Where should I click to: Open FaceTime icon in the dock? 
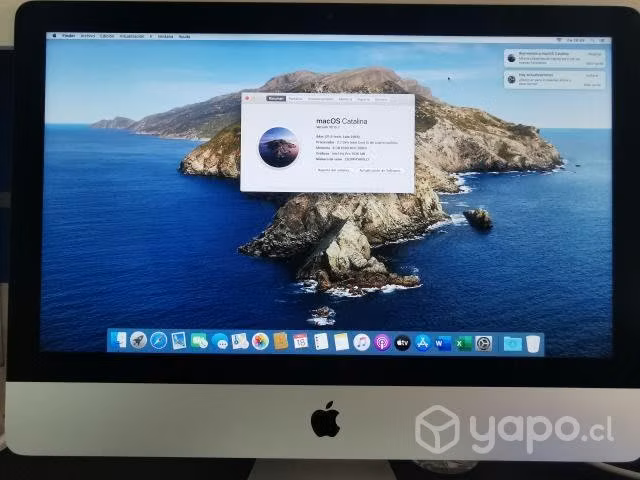pos(199,341)
